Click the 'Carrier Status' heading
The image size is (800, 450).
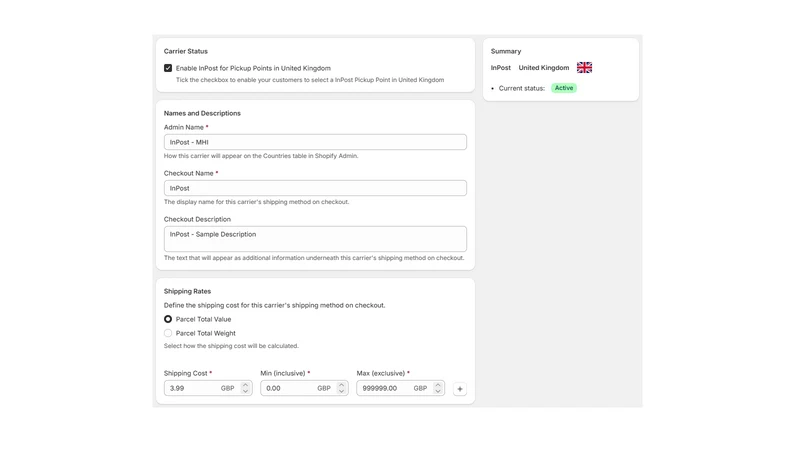186,51
